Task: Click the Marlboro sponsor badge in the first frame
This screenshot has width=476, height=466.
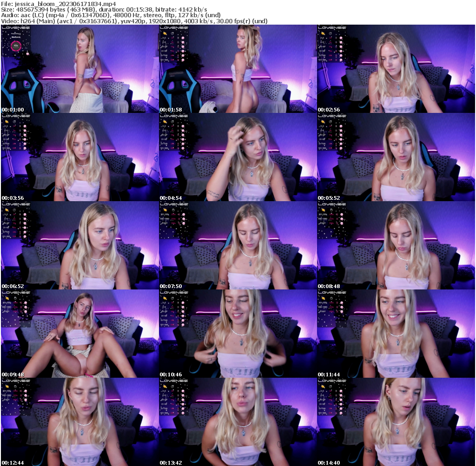Action: tap(15, 37)
